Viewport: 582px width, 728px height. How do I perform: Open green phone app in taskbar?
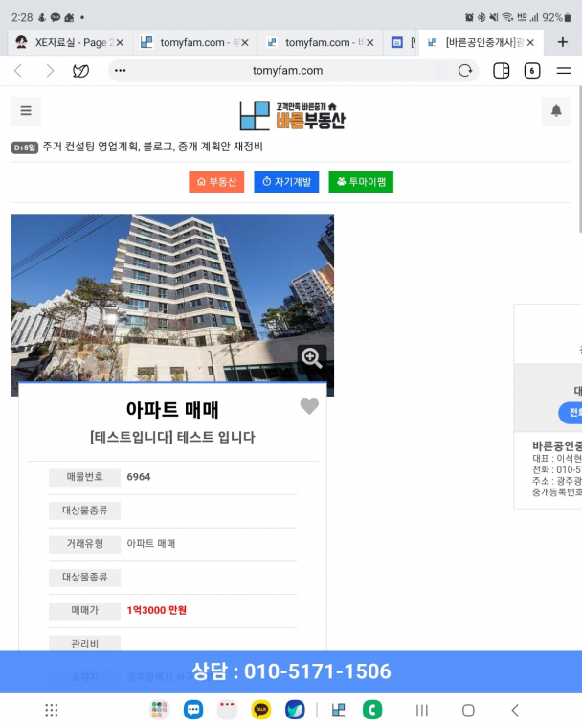point(372,710)
